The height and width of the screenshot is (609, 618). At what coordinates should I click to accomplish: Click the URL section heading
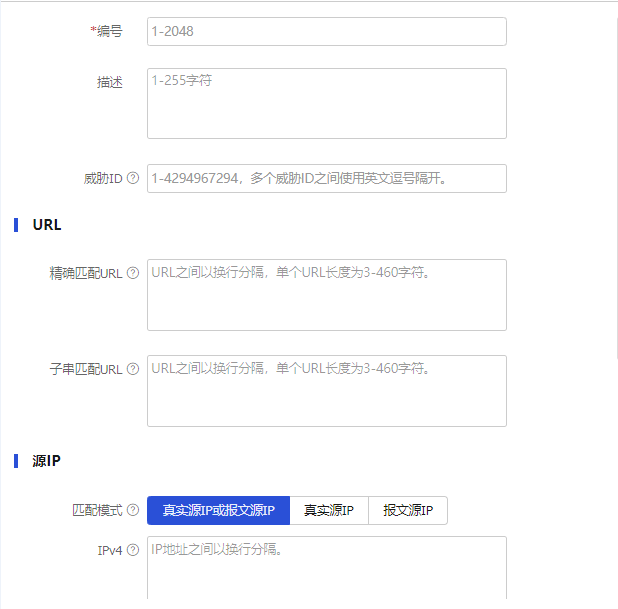47,225
